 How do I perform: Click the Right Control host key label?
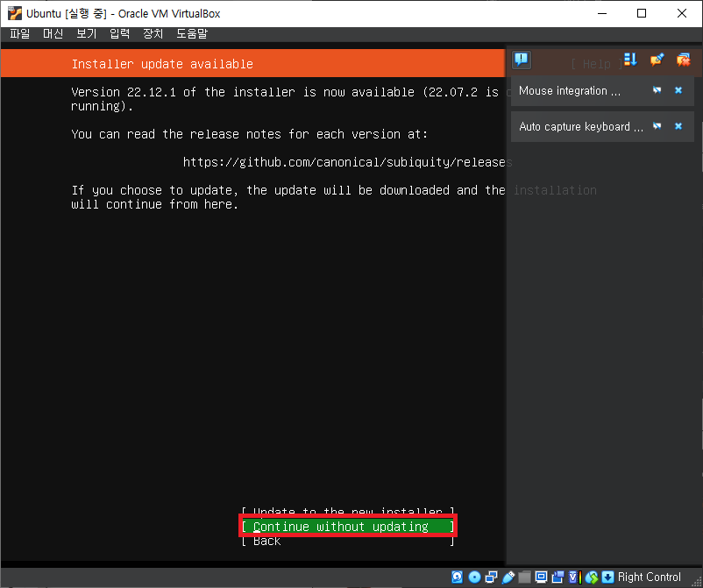pyautogui.click(x=650, y=577)
